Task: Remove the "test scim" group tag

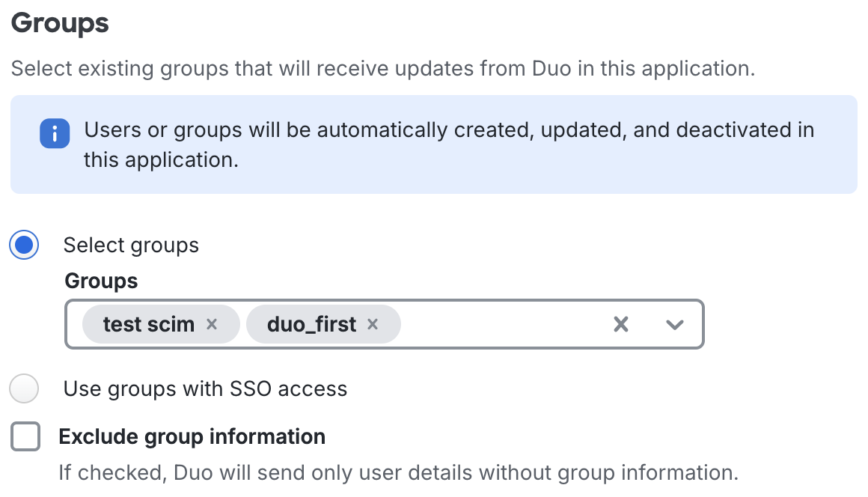Action: pos(212,324)
